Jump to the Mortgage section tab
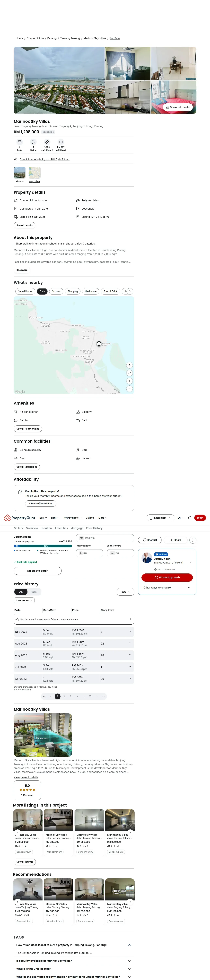Image resolution: width=210 pixels, height=980 pixels. pos(77,528)
